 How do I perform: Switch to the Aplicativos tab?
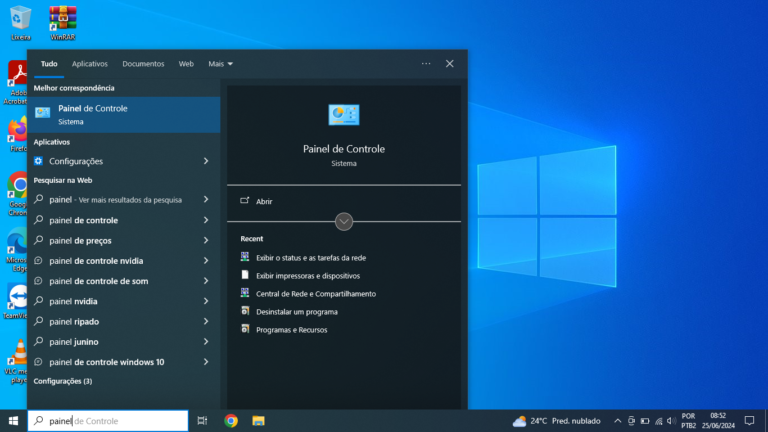click(90, 64)
